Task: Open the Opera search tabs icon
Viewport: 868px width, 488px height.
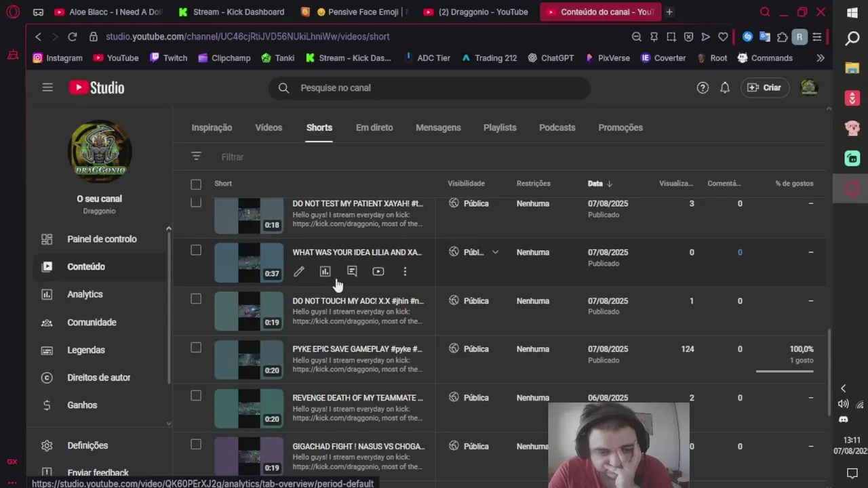Action: pyautogui.click(x=765, y=12)
